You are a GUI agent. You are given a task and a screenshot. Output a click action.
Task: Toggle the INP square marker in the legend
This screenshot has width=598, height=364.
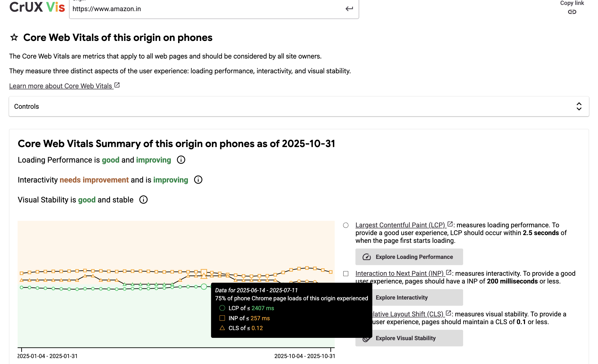coord(346,273)
